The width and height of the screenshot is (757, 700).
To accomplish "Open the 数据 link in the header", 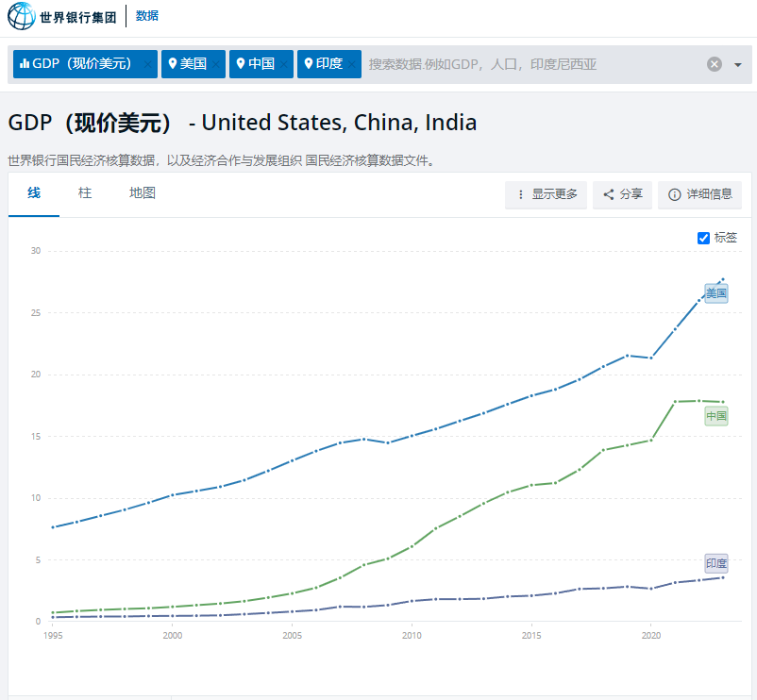I will [147, 16].
